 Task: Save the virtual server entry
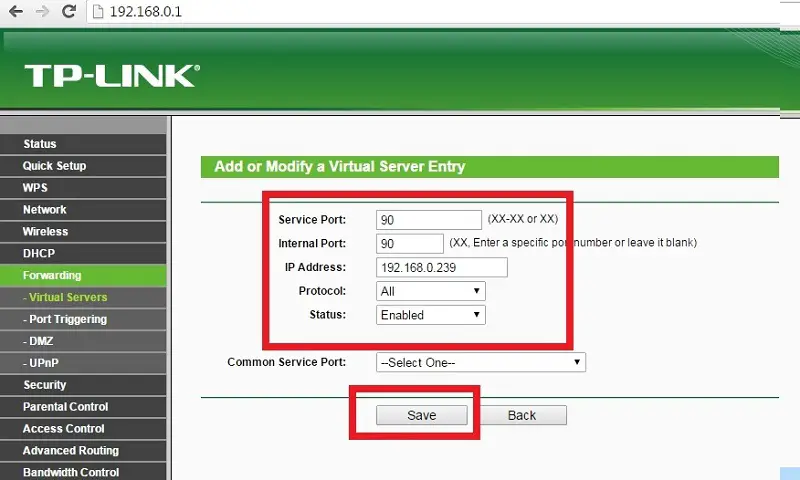tap(421, 415)
